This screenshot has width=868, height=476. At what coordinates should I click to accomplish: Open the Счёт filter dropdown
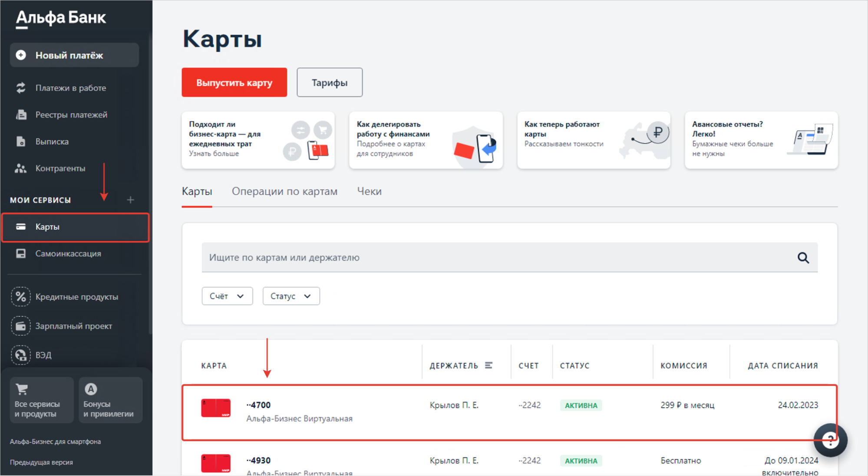coord(227,296)
